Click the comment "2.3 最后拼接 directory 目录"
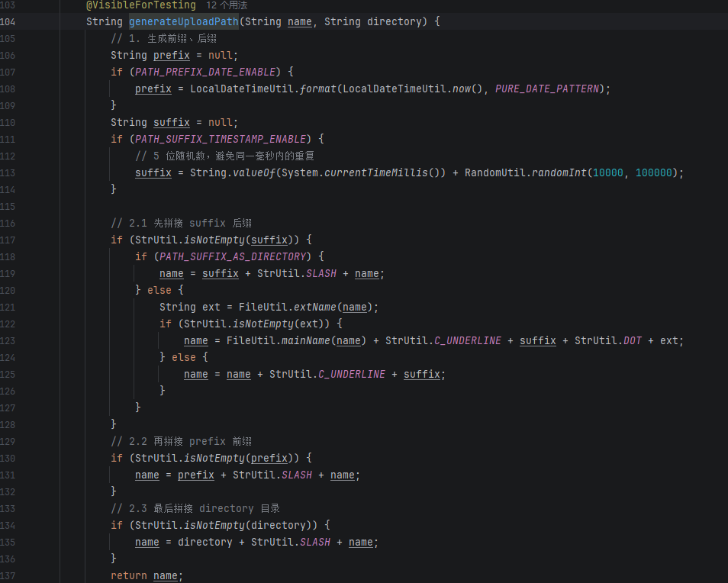This screenshot has width=728, height=583. coord(195,509)
